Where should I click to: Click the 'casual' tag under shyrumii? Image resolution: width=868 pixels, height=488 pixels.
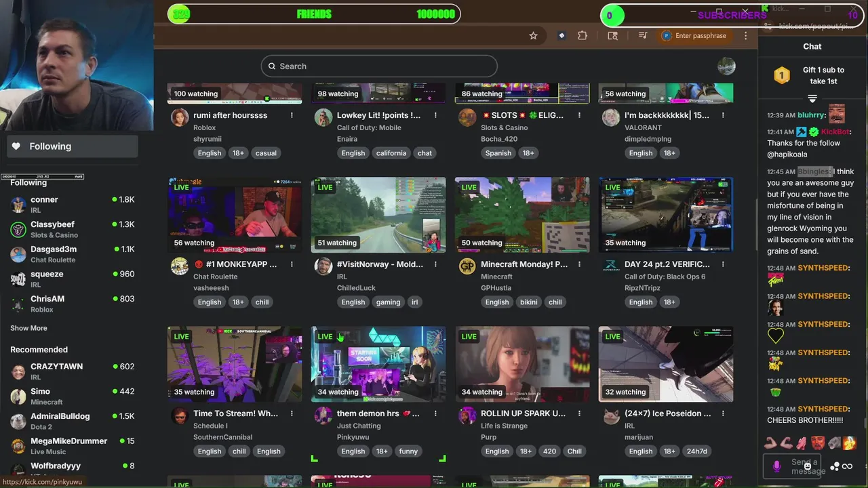pyautogui.click(x=266, y=153)
